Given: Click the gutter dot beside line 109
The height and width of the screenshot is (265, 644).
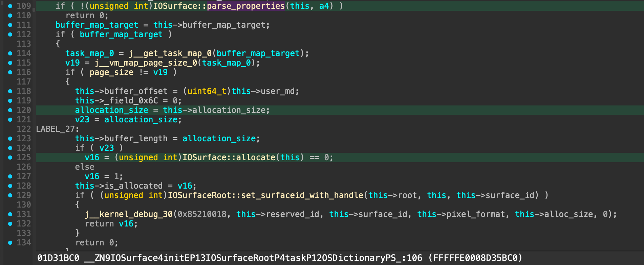Looking at the screenshot, I should (x=10, y=6).
